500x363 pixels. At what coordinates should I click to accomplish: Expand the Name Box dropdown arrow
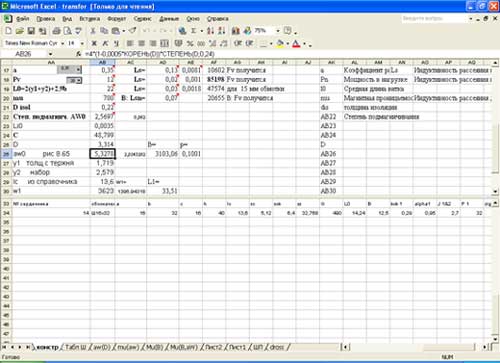50,54
